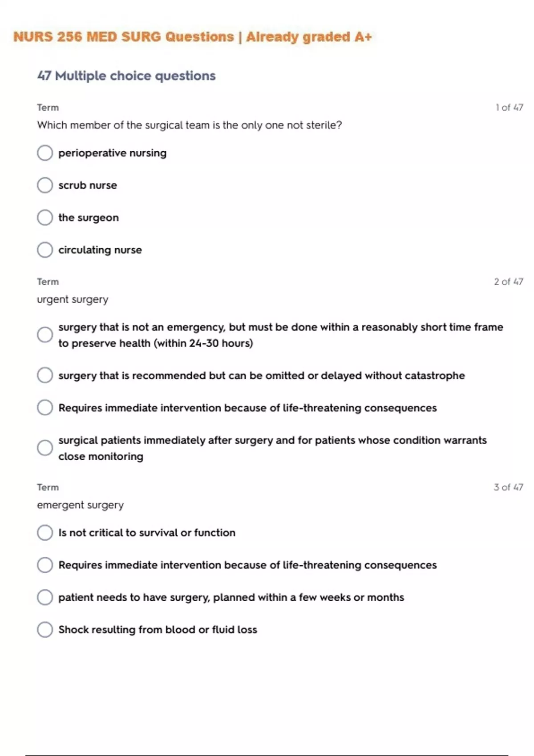Pick 'Shock resulting from blood or fluid loss'
534x756 pixels.
45,630
